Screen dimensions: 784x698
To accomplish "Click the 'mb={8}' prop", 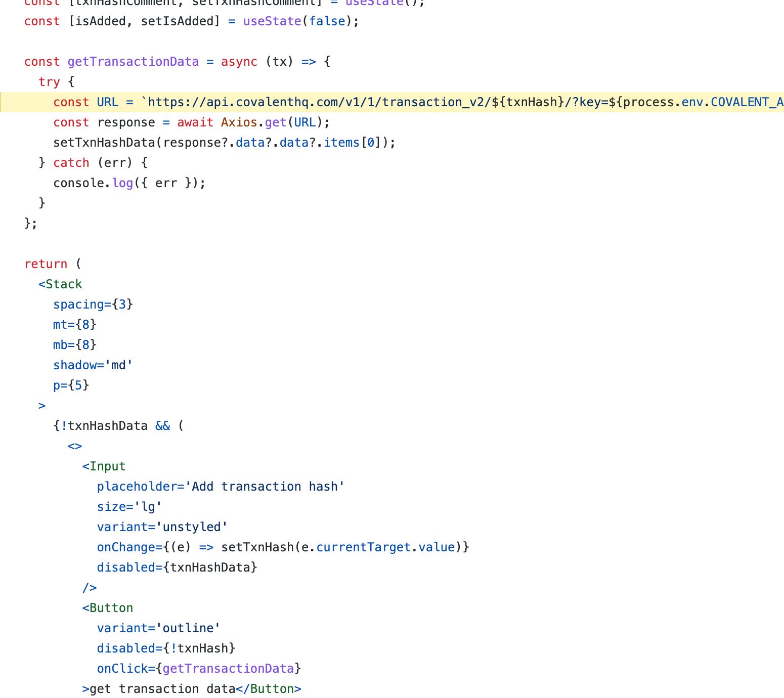I will click(75, 345).
